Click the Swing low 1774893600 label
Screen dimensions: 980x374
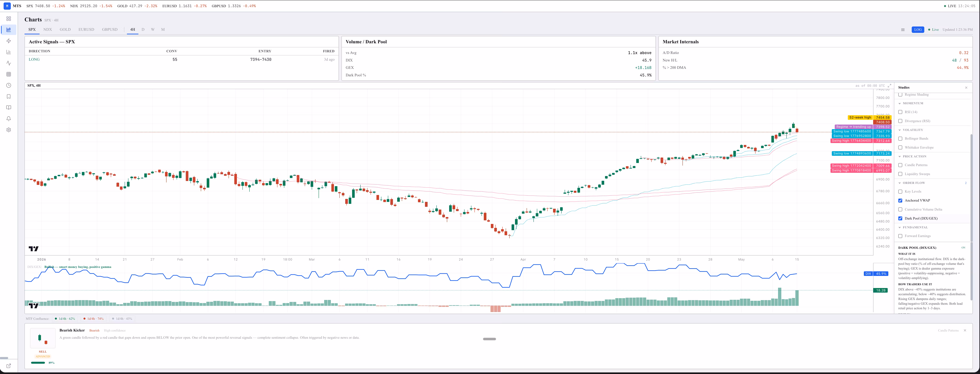[x=861, y=154]
